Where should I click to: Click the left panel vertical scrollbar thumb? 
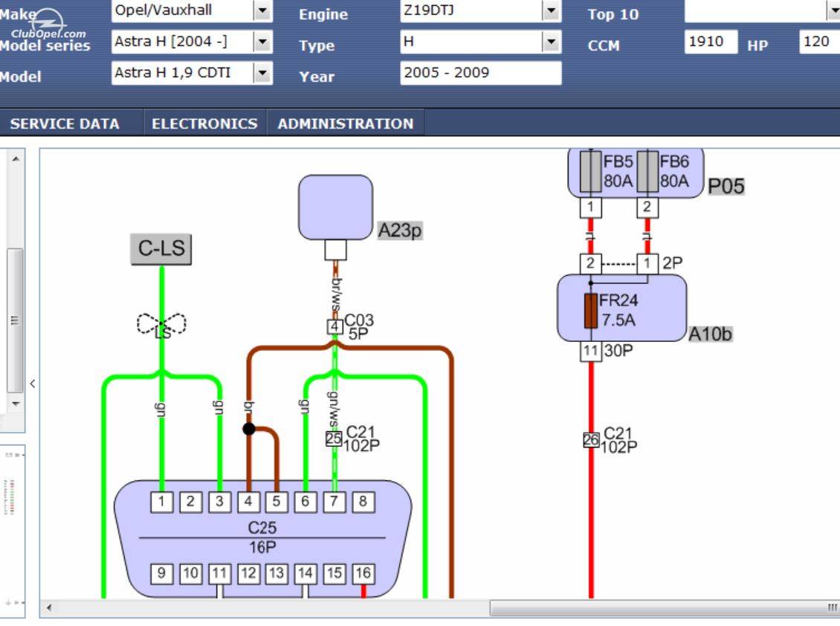[15, 320]
